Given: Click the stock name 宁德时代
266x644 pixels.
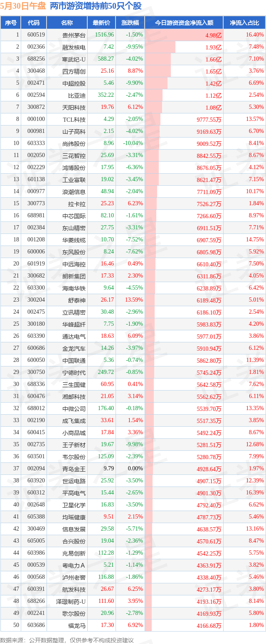Looking at the screenshot, I should (74, 373).
